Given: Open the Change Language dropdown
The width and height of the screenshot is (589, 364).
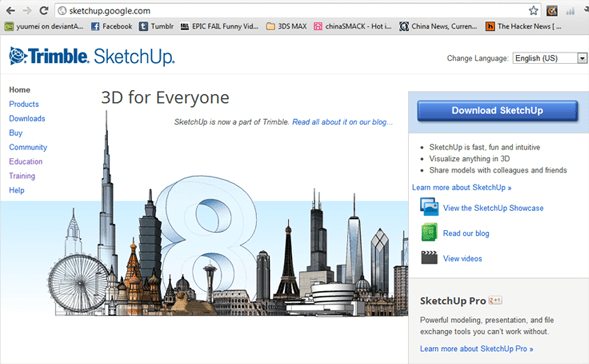Looking at the screenshot, I should [550, 58].
